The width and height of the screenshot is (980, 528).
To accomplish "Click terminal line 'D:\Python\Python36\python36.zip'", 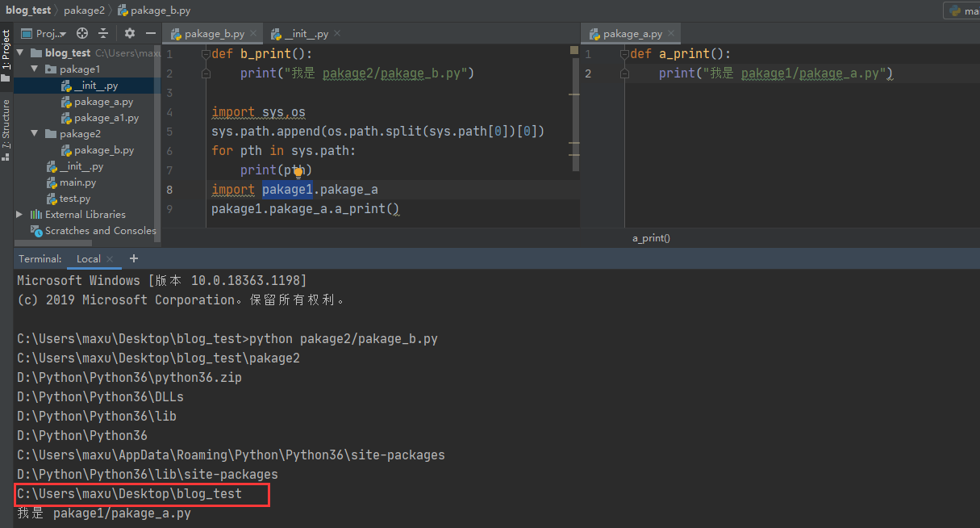I will click(x=129, y=378).
